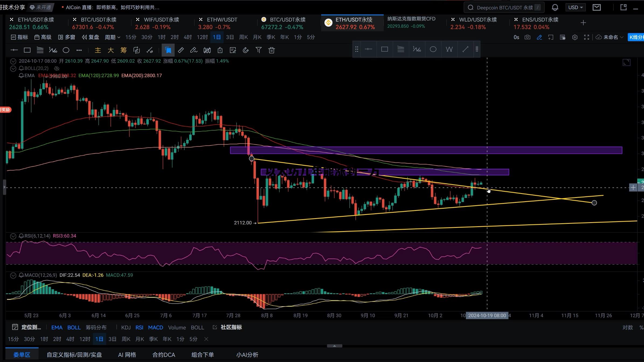644x362 pixels.
Task: Open the notification bell
Action: coord(555,8)
